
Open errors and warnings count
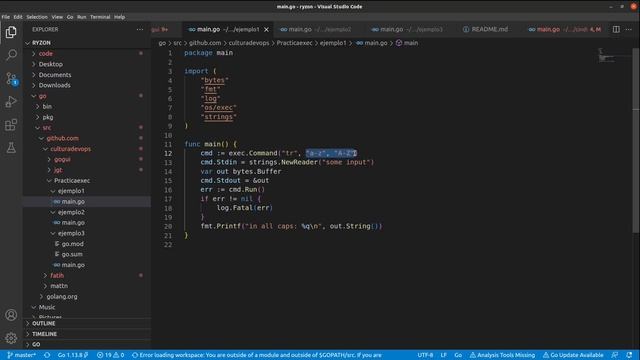(x=110, y=355)
